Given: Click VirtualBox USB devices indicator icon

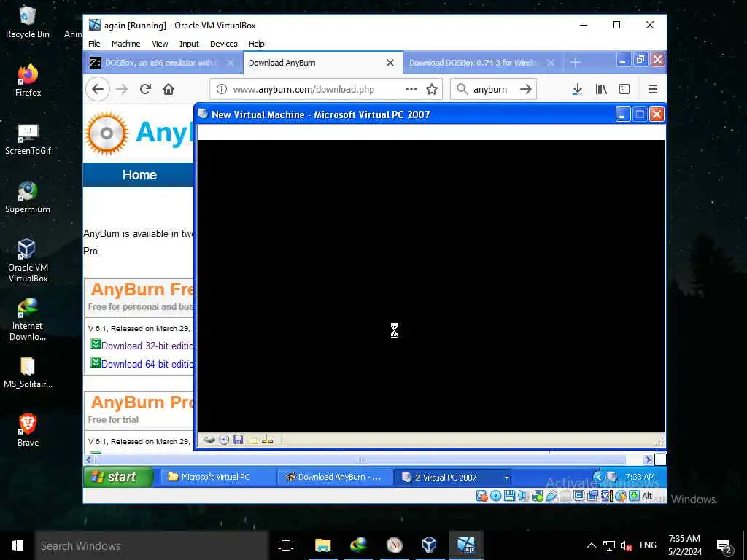Looking at the screenshot, I should 551,496.
